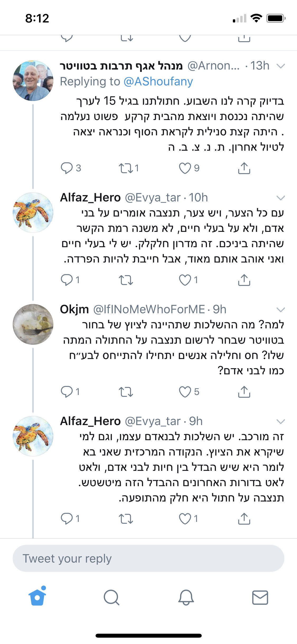This screenshot has width=297, height=644.
Task: Expand the Okjm tweet options menu
Action: point(280,310)
